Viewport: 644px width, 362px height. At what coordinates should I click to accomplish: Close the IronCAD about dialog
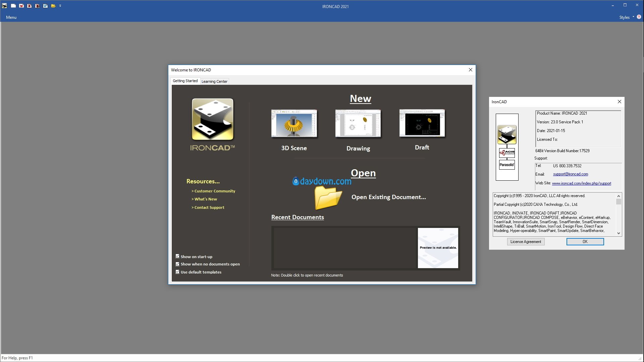620,102
